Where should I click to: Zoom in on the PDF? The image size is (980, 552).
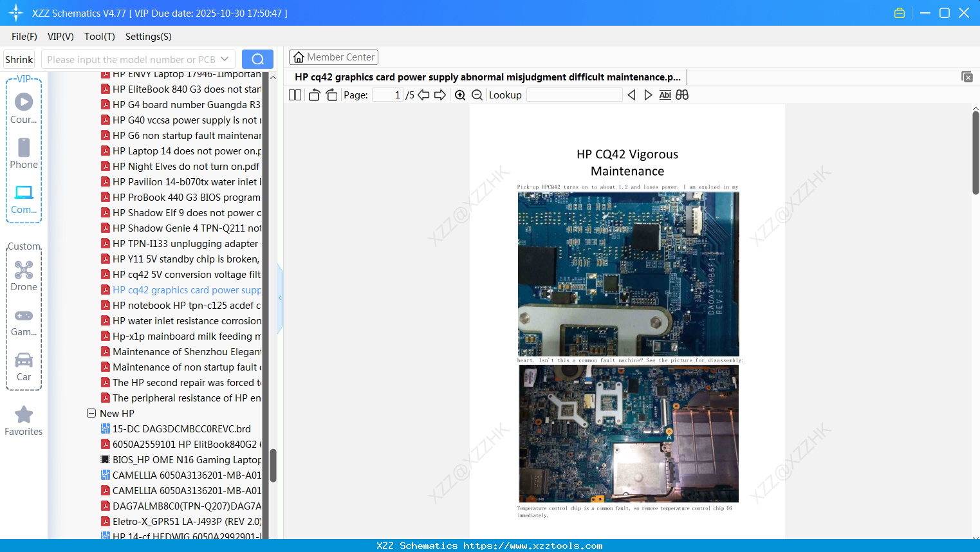click(x=460, y=95)
